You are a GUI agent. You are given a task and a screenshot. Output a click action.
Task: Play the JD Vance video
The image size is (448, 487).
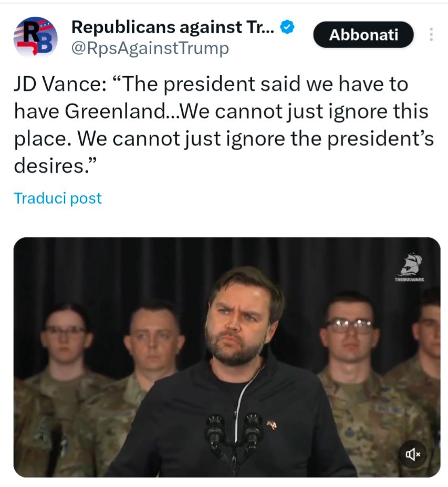coord(227,357)
